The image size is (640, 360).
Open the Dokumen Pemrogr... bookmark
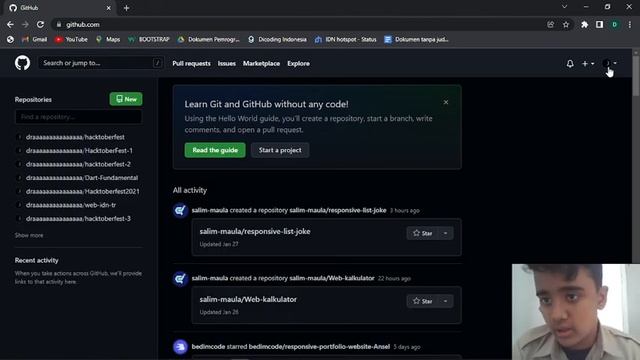(x=209, y=40)
